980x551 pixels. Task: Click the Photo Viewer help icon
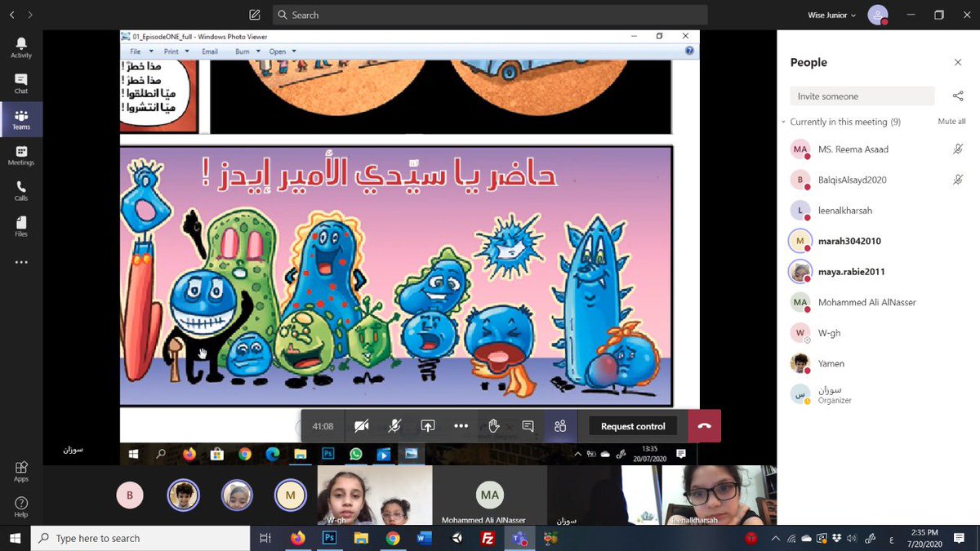689,51
